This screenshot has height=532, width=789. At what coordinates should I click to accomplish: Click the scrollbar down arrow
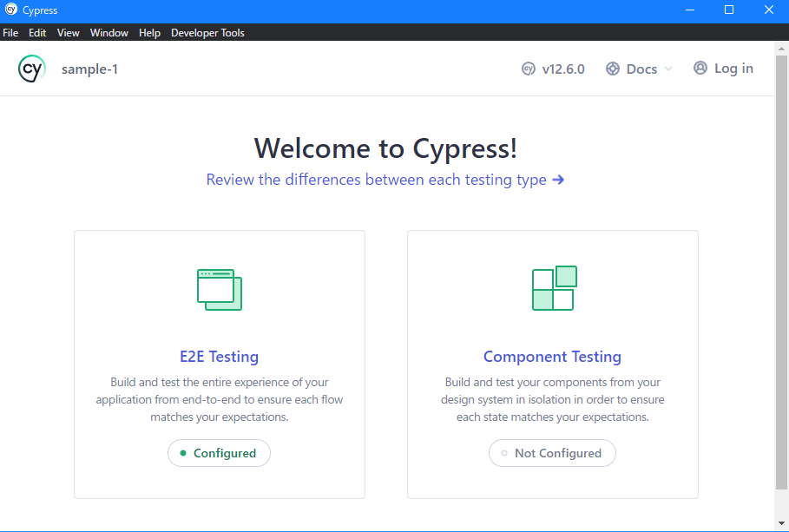(781, 523)
